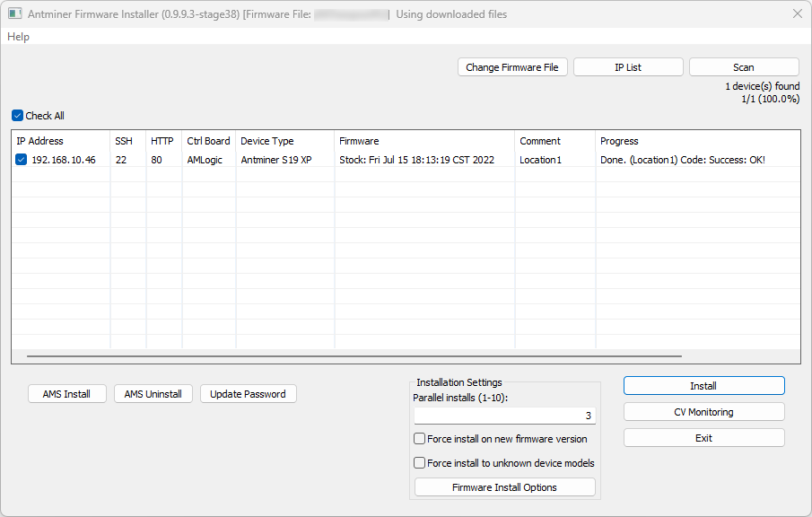
Task: Click the Exit button
Action: pos(703,438)
